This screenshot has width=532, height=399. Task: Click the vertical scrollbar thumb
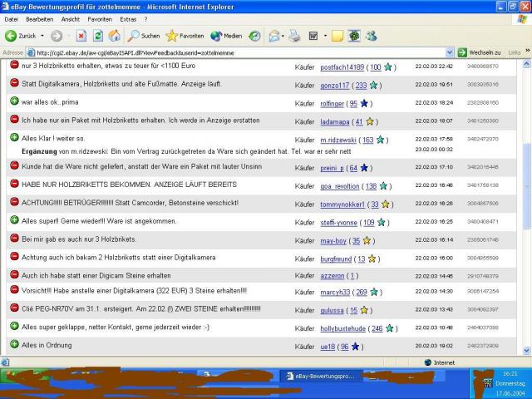coord(526,186)
